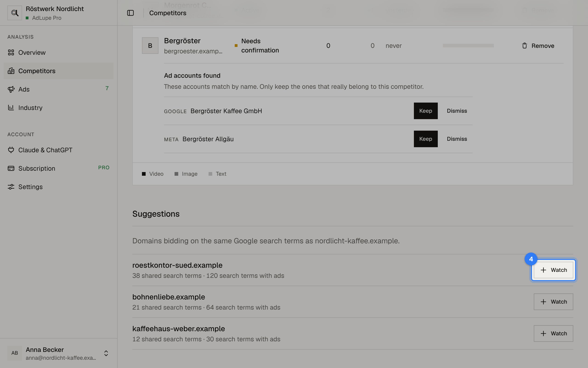Viewport: 588px width, 368px height.
Task: Click the plus icon for bohnenliebe.example
Action: [x=543, y=302]
